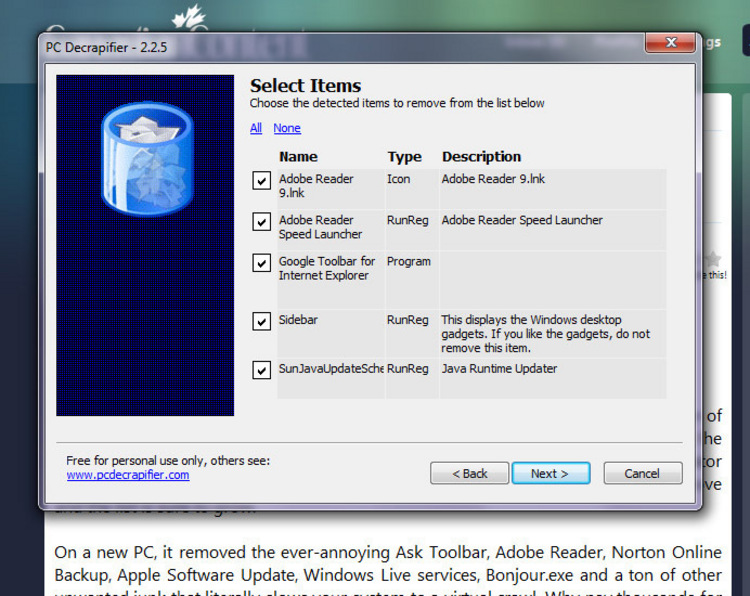Click the 'Java Runtime Updater' description
Viewport: 750px width, 596px height.
pos(553,378)
